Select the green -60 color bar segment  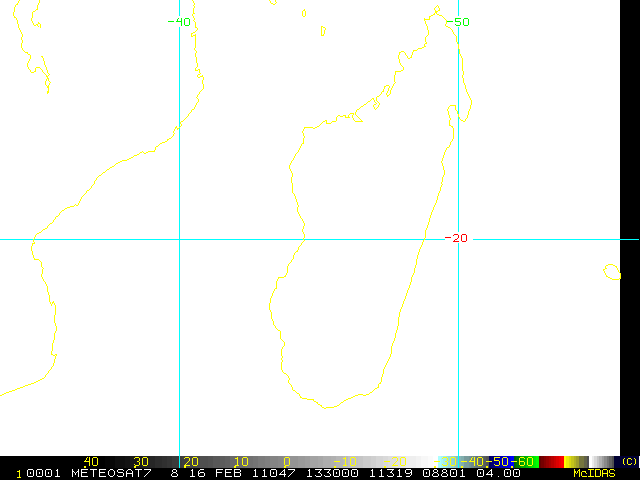527,461
